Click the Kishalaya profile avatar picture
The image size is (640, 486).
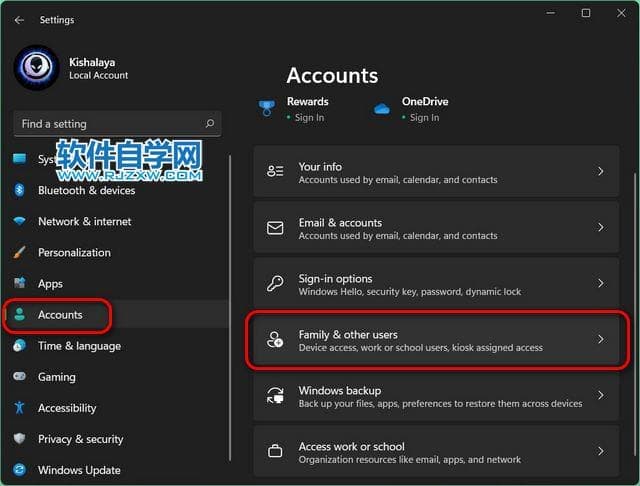click(37, 68)
